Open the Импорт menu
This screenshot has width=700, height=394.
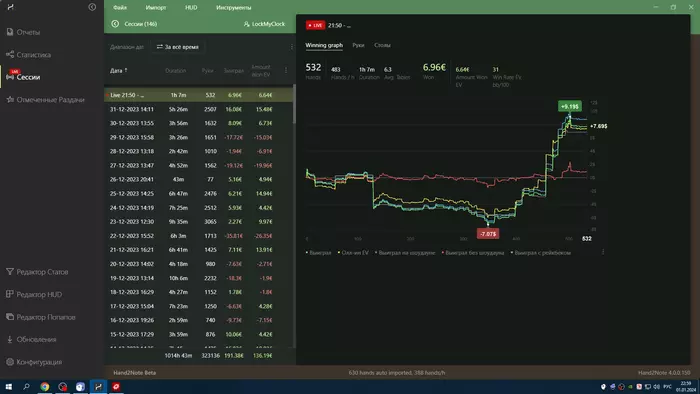click(156, 8)
